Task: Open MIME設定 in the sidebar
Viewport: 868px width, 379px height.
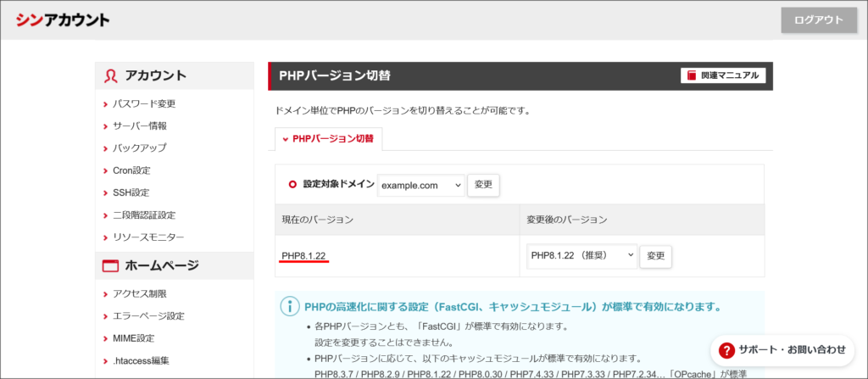Action: tap(133, 338)
